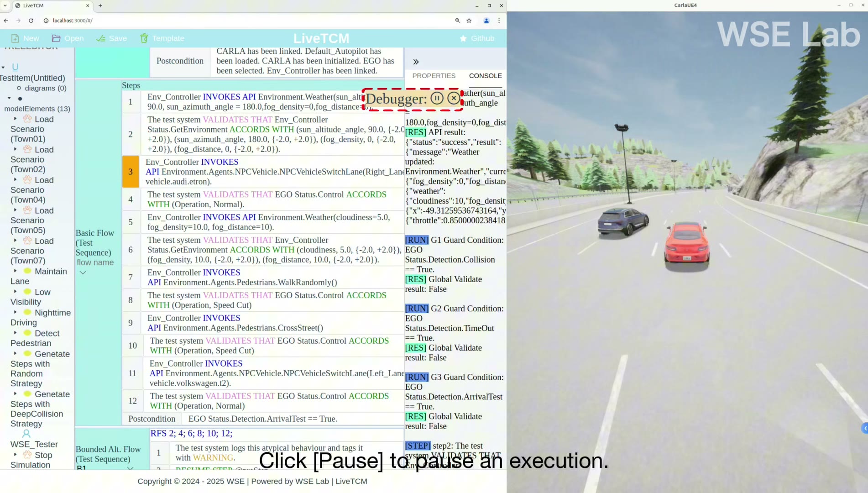The width and height of the screenshot is (868, 493).
Task: Click the Open folder icon
Action: pyautogui.click(x=56, y=38)
